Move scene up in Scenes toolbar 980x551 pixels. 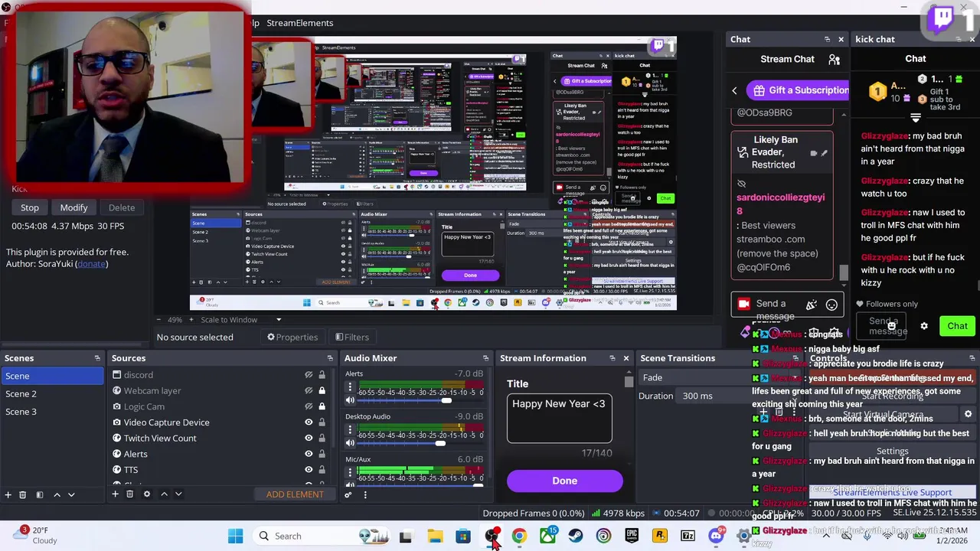click(x=57, y=494)
